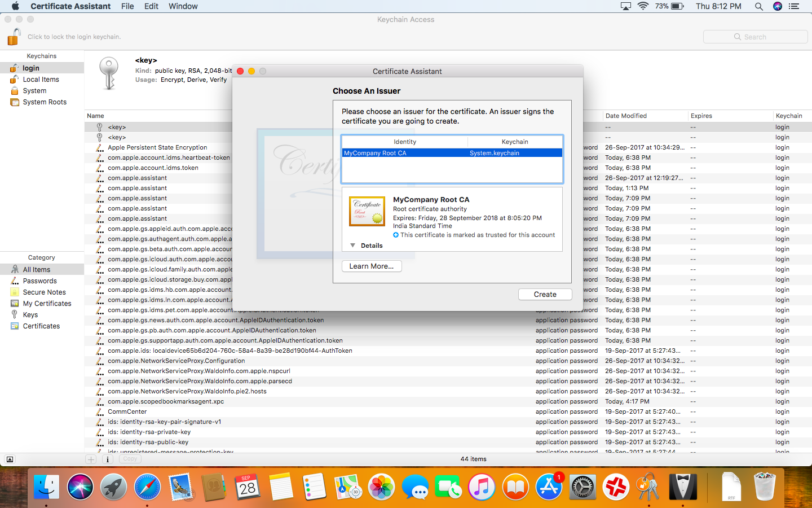Click the Search field in Keychain Access
This screenshot has height=508, width=812.
tap(755, 37)
